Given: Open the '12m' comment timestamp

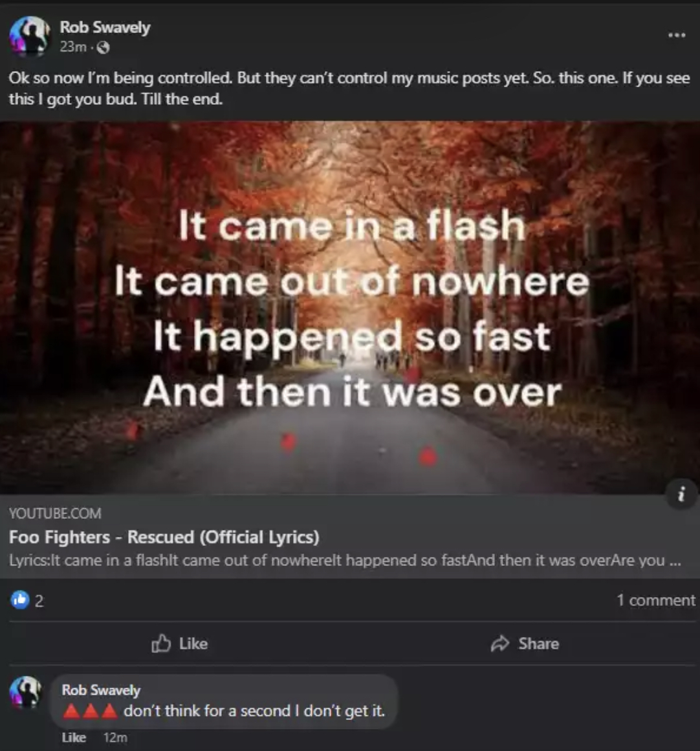Looking at the screenshot, I should (115, 737).
